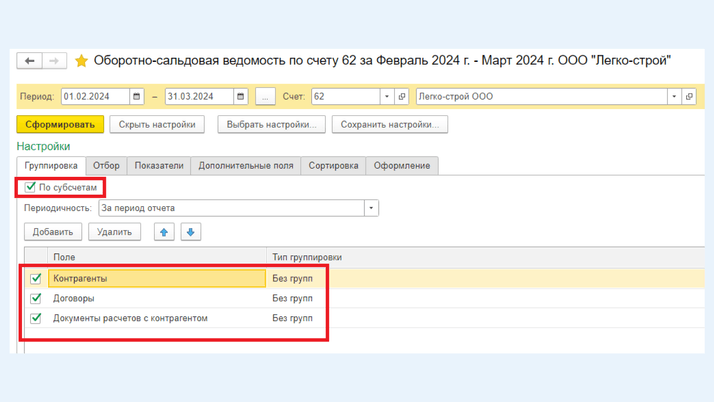
Task: Select Документы расчетов с контрагентом cell
Action: 157,318
